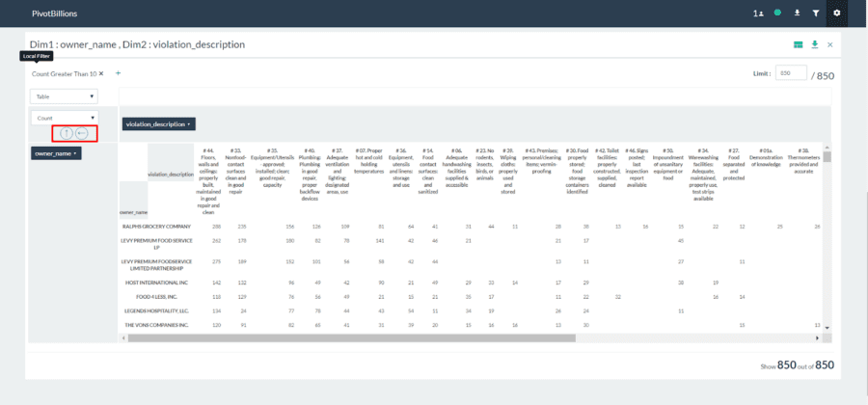Select THE VONS COMPANIES INC. row label
The image size is (868, 405).
pyautogui.click(x=156, y=325)
